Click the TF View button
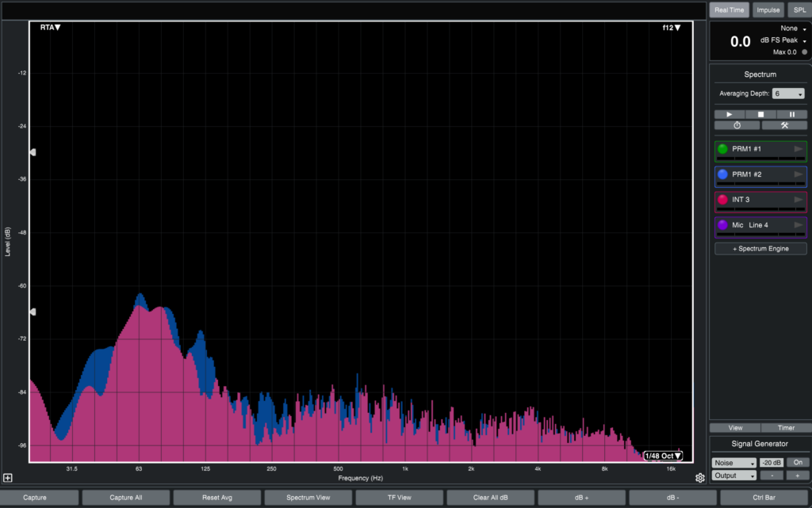This screenshot has height=508, width=812. point(400,498)
